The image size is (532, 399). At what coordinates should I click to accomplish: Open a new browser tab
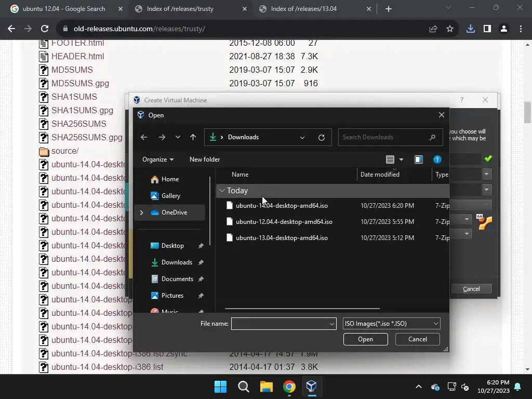tap(389, 9)
